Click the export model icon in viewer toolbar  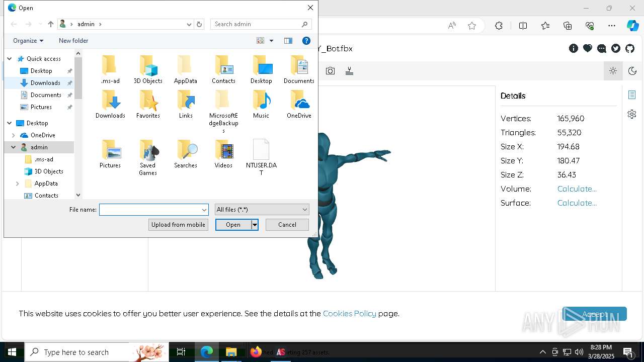[x=349, y=71]
